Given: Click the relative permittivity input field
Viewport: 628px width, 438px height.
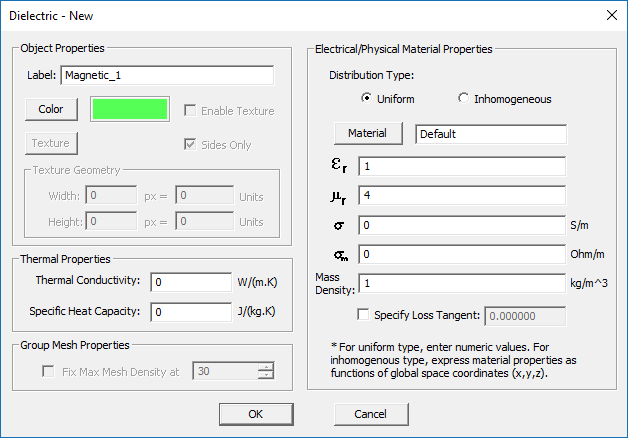Looking at the screenshot, I should (x=462, y=166).
